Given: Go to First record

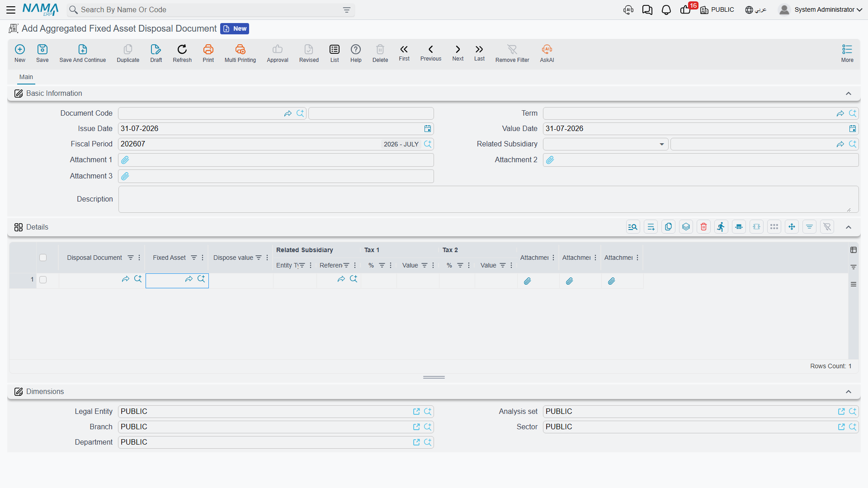Looking at the screenshot, I should point(404,53).
